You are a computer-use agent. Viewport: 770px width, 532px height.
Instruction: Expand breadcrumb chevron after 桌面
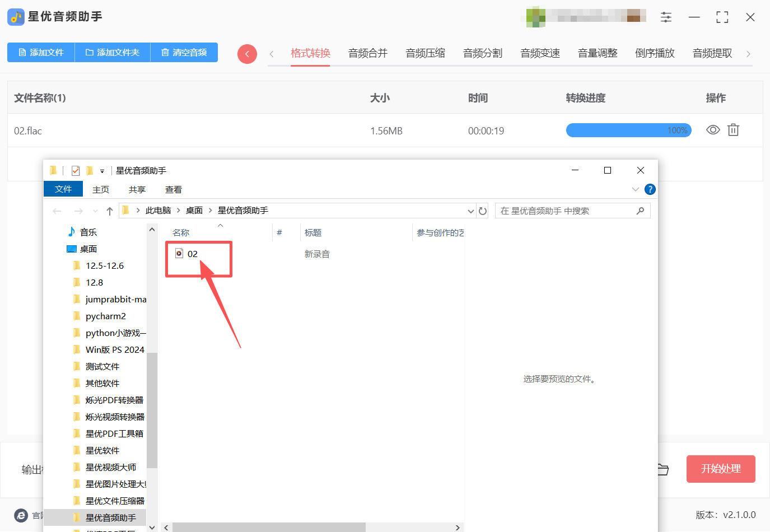coord(211,211)
